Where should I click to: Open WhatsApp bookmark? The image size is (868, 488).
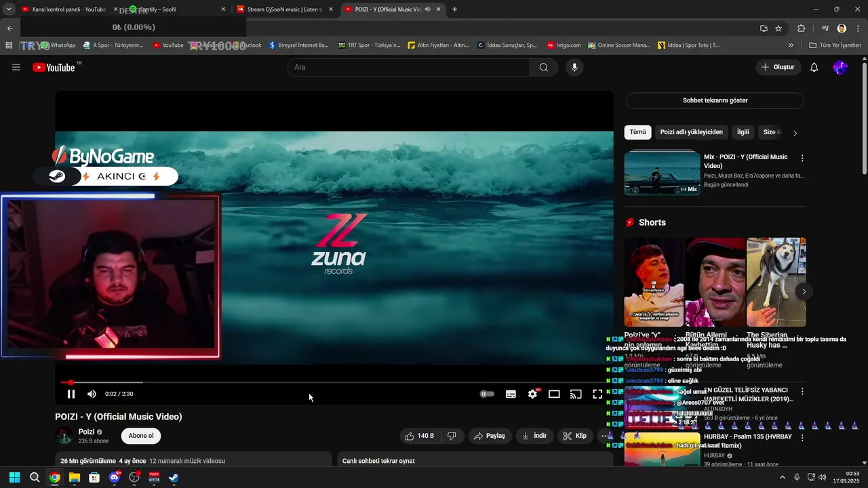point(58,45)
